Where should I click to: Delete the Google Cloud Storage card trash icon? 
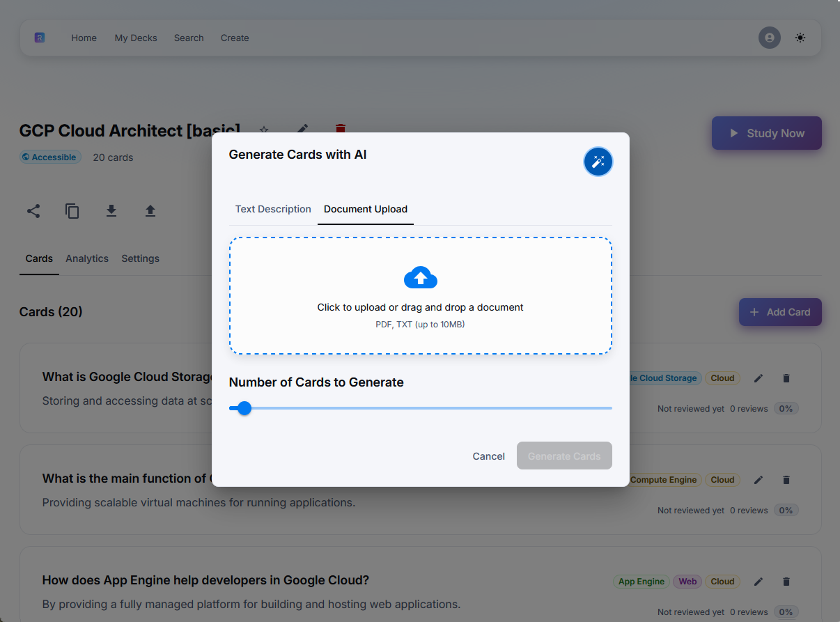786,378
